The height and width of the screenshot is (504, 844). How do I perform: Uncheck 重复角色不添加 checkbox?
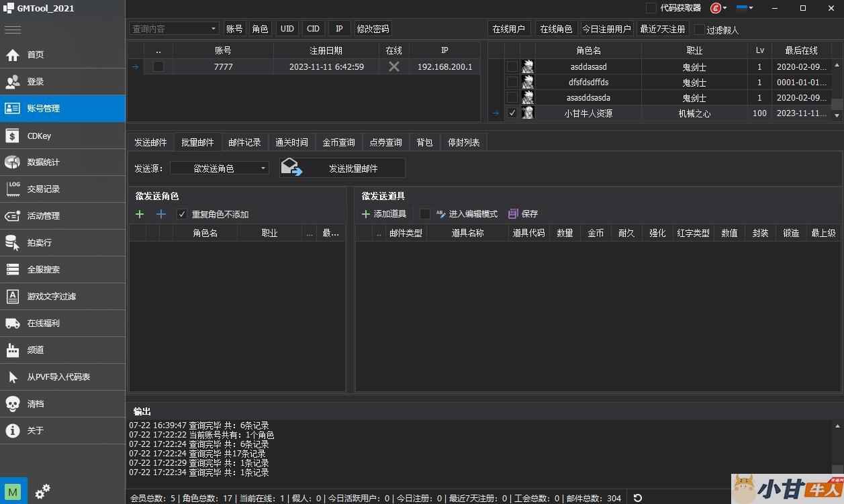tap(181, 214)
